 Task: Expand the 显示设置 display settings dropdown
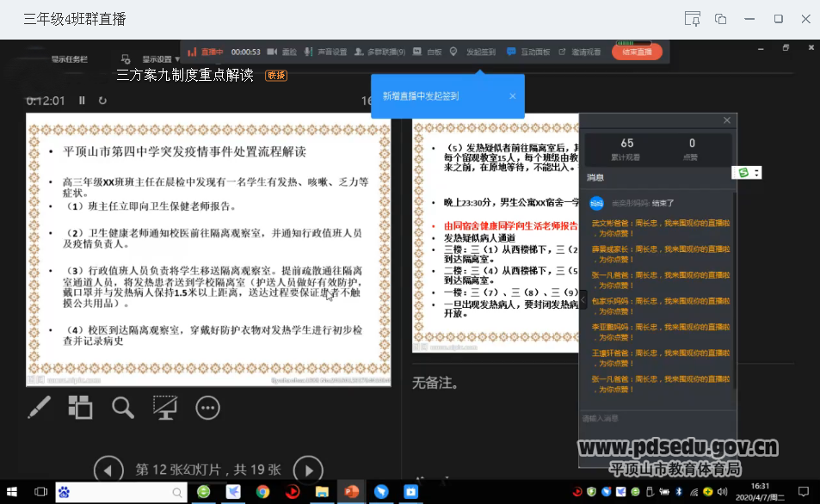pyautogui.click(x=161, y=59)
